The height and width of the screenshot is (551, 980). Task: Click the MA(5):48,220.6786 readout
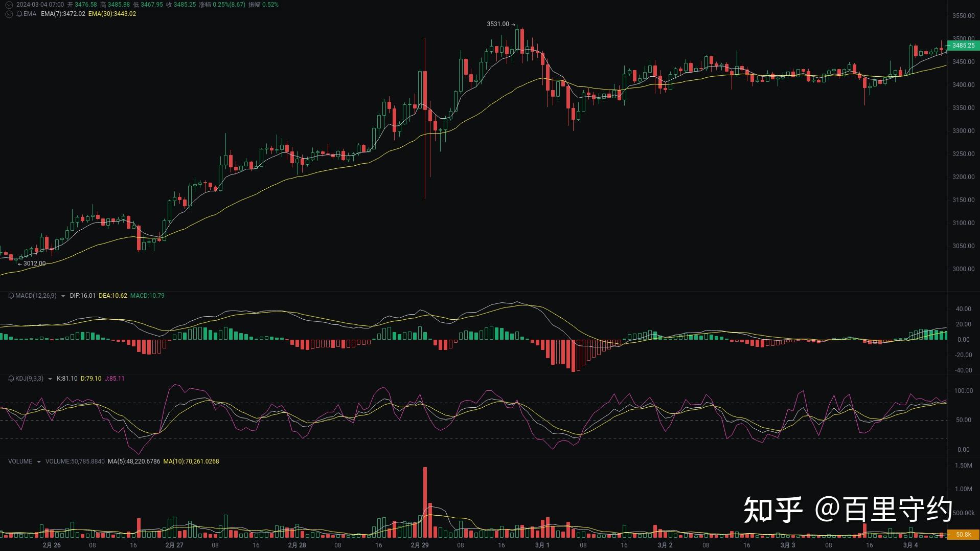click(134, 461)
